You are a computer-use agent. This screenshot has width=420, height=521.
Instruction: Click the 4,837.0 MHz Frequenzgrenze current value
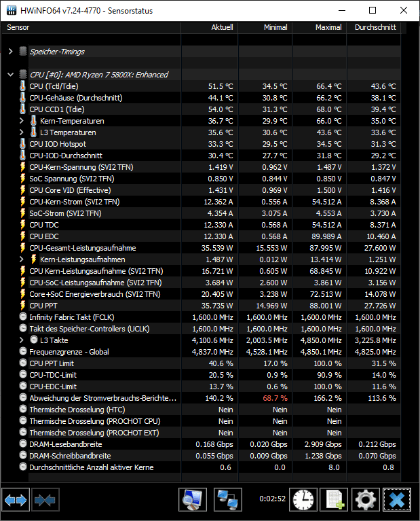coord(212,352)
